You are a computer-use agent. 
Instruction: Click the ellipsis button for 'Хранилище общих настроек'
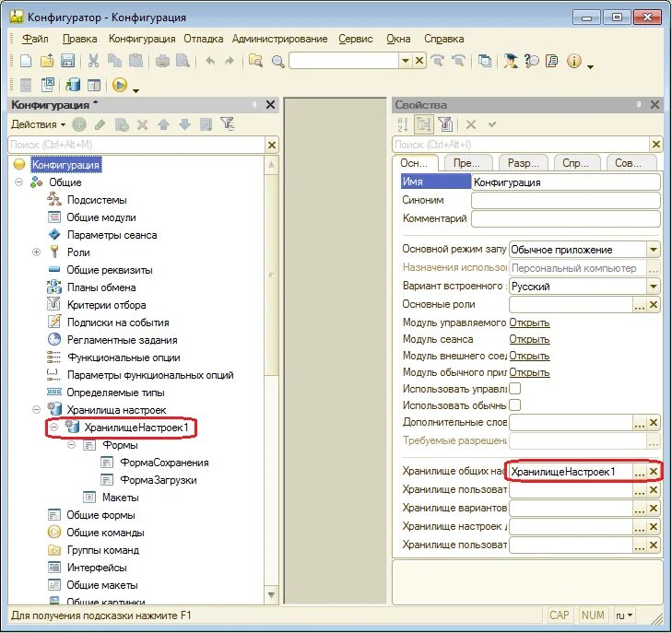point(640,472)
